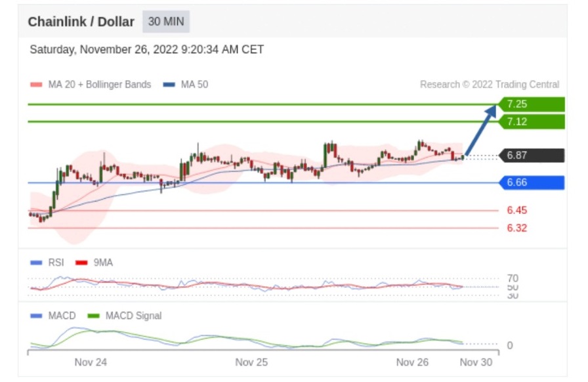Click the black 6.87 current price tag
Viewport: 588px width, 382px height.
click(x=532, y=156)
